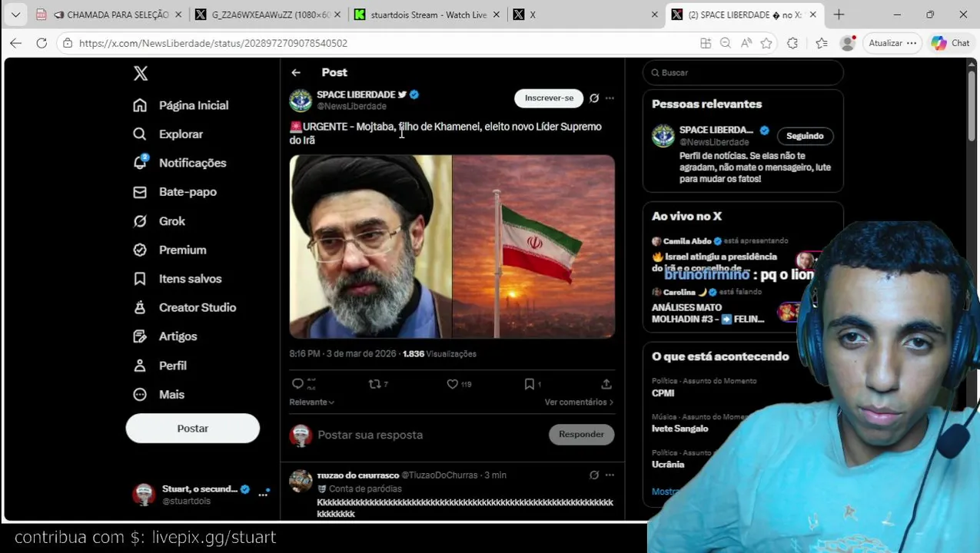Screen dimensions: 980x553
Task: Open the Perfil person icon
Action: (139, 366)
